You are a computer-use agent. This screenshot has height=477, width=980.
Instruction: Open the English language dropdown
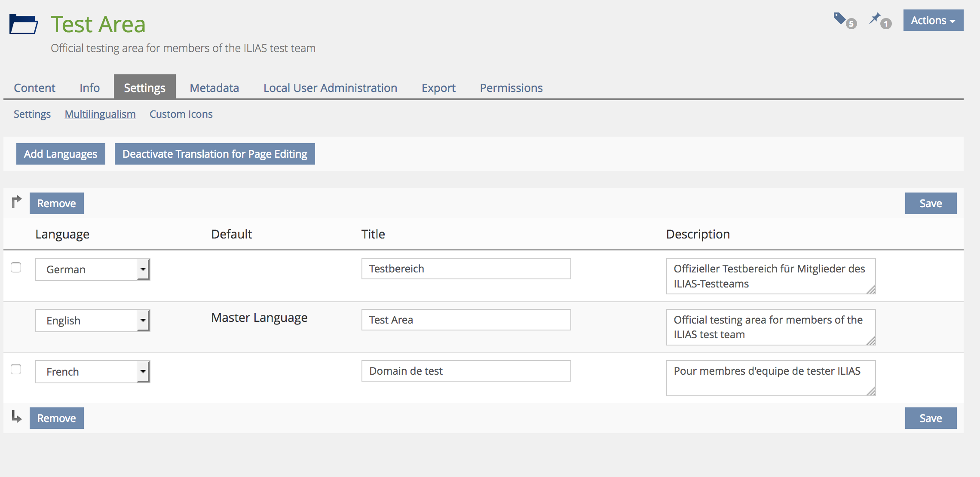tap(92, 321)
